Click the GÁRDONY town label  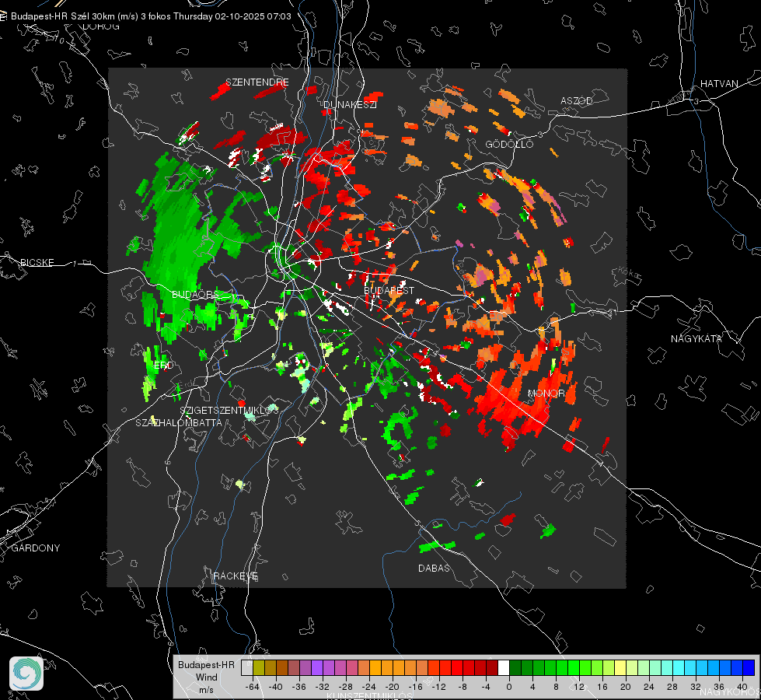point(36,548)
